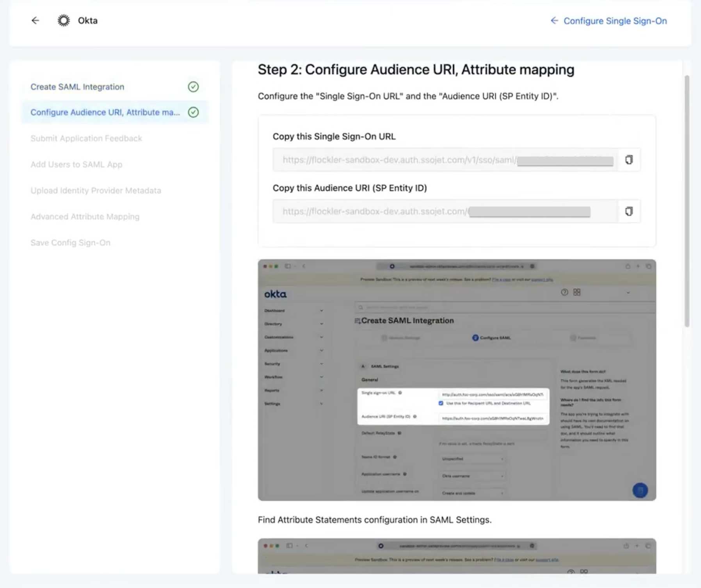Click the back arrow beside the Okta logo

click(35, 20)
